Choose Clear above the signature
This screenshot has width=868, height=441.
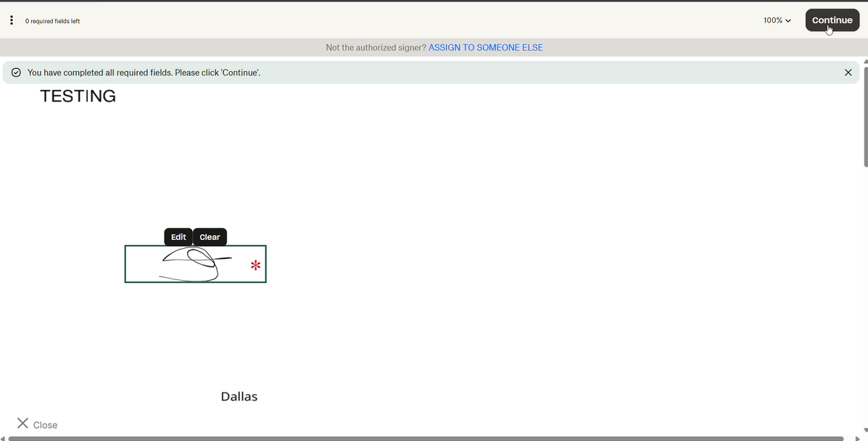(210, 237)
